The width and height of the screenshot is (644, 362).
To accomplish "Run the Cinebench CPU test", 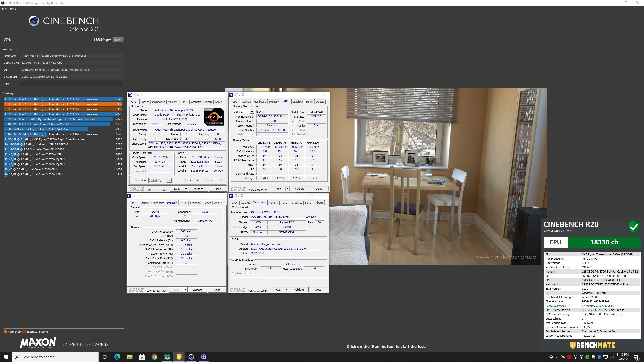I will tap(118, 40).
